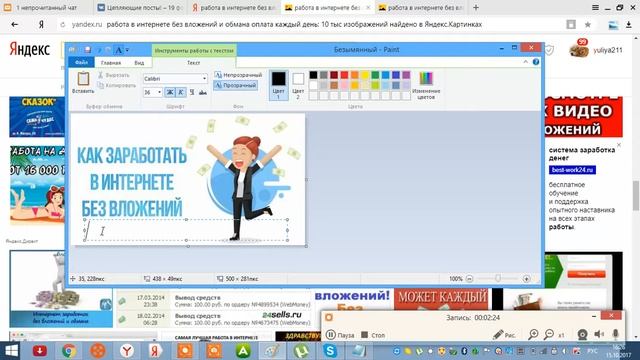The image size is (640, 360).
Task: Click the browser back arrow
Action: (15, 24)
